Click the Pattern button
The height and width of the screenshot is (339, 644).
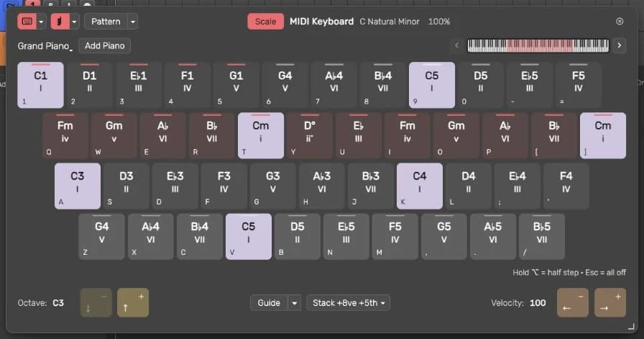(106, 22)
